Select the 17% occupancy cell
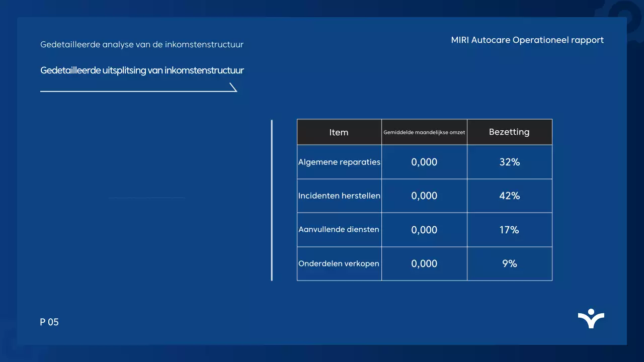The height and width of the screenshot is (362, 644). [x=509, y=230]
